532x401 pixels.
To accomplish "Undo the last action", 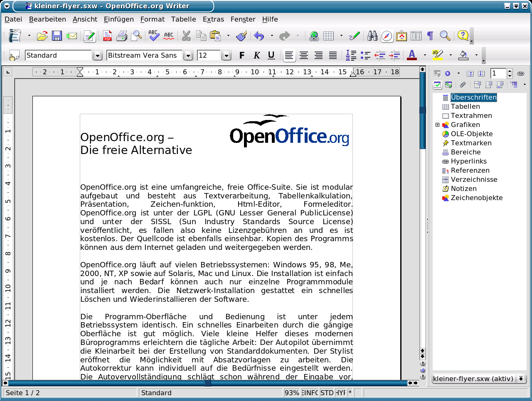I will pos(259,36).
